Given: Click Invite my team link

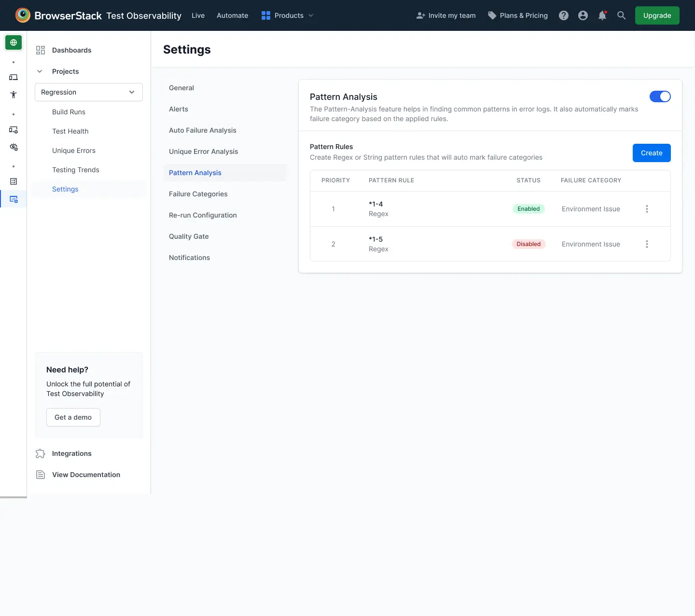Looking at the screenshot, I should pos(452,15).
